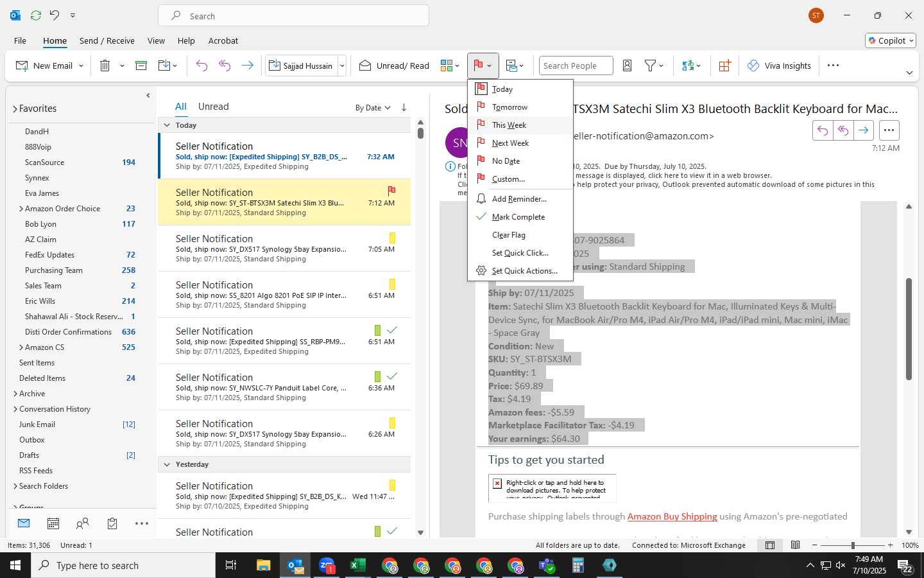
Task: Switch to Tasks view in navigation bar
Action: click(112, 523)
